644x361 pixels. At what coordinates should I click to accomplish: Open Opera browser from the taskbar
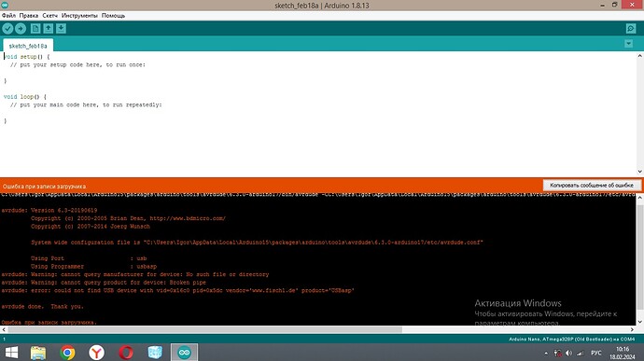coord(126,353)
